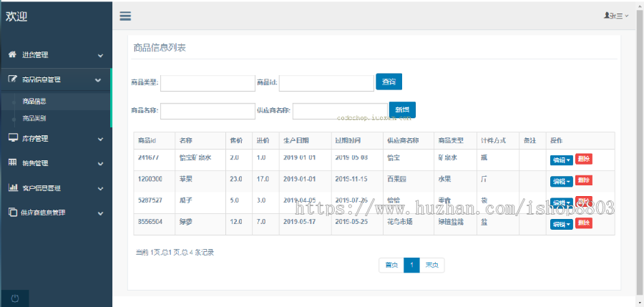The width and height of the screenshot is (644, 307).
Task: Delete the 怡宝矿泉水 row
Action: coord(584,159)
